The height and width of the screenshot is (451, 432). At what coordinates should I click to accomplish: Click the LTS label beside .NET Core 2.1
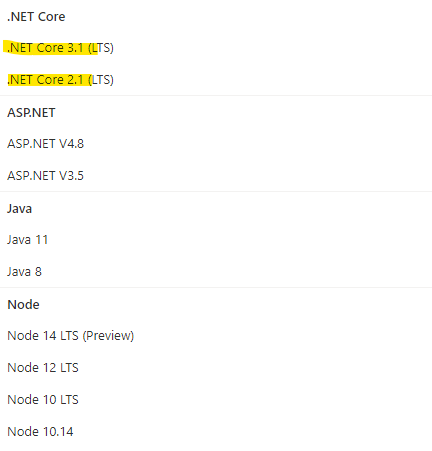[x=101, y=80]
